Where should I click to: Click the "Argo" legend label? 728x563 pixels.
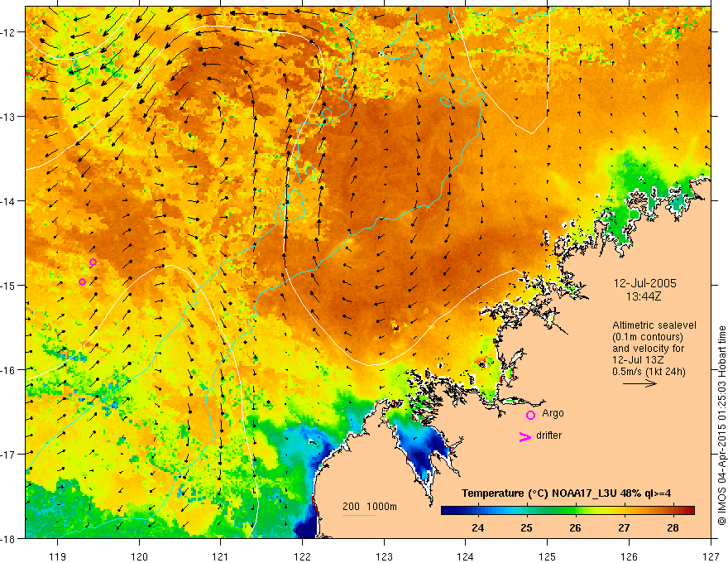(553, 413)
